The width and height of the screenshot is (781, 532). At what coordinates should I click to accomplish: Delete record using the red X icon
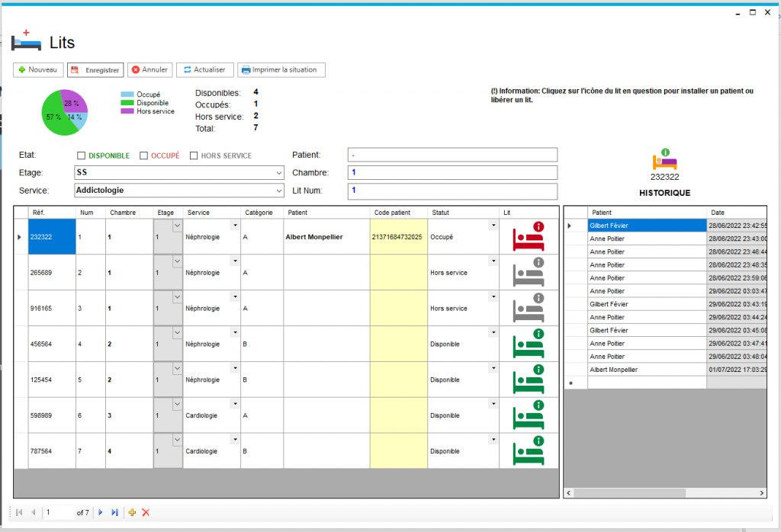(x=146, y=513)
